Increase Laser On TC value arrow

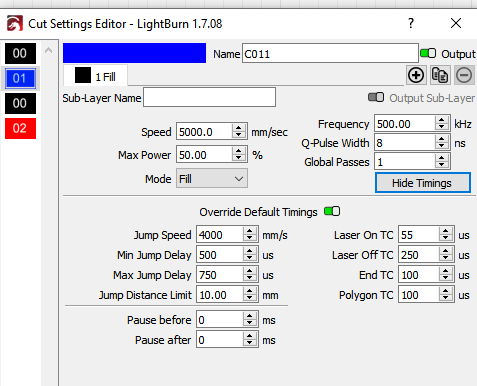(x=446, y=231)
